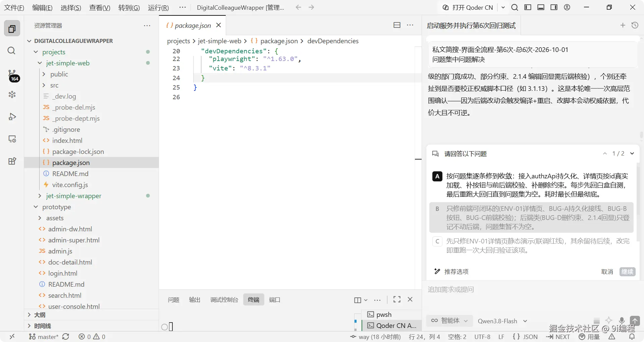Open the Explorer view in activity bar
Viewport: 644px width, 342px height.
12,28
